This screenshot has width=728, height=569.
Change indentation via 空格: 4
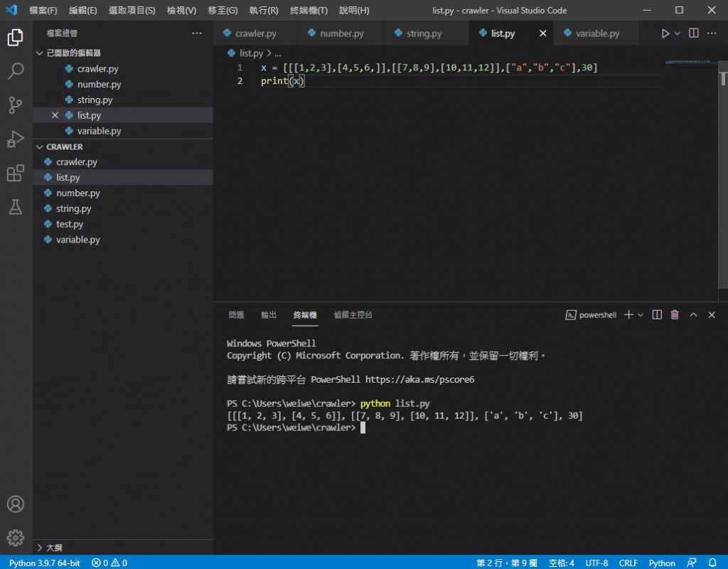(x=562, y=563)
